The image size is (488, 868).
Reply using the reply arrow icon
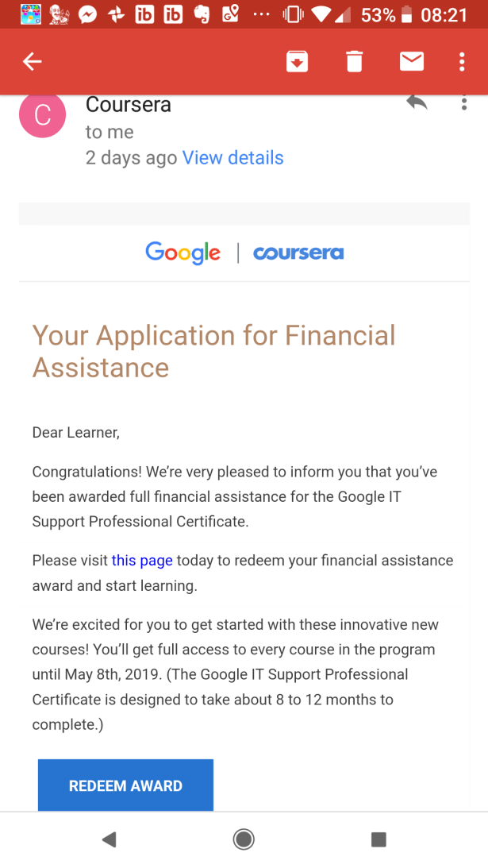click(417, 102)
